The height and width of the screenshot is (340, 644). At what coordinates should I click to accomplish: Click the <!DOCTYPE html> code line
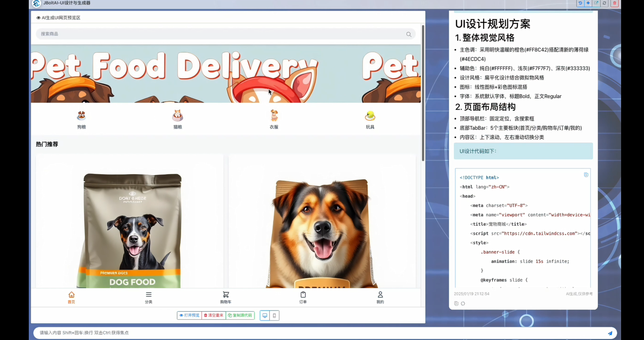pyautogui.click(x=479, y=178)
